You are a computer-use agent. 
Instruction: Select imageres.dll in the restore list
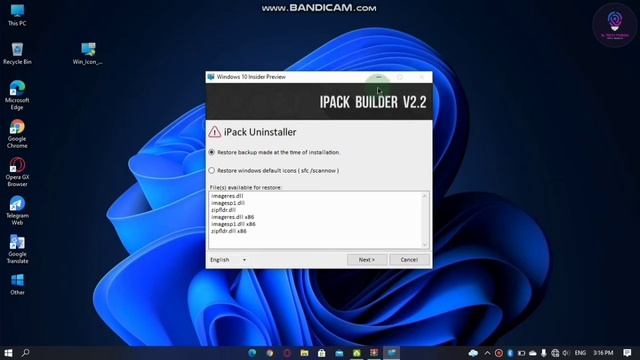(227, 196)
